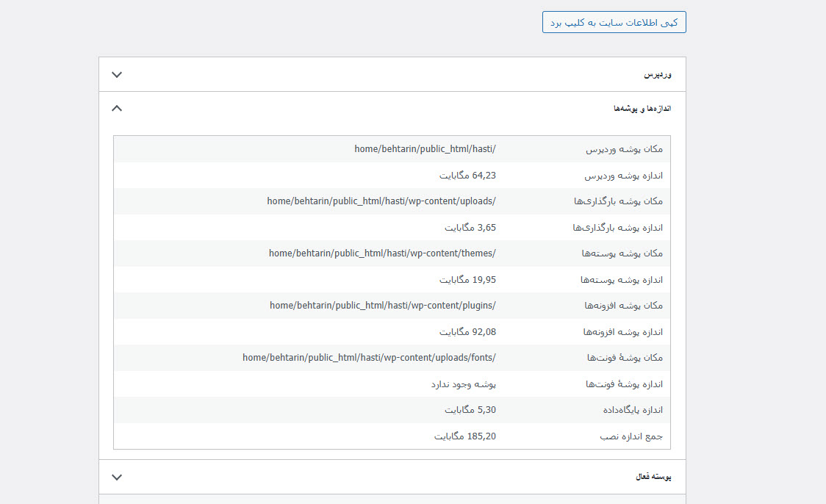Click the 3,65 megabyte uploads size value
The height and width of the screenshot is (504, 826).
pyautogui.click(x=470, y=228)
